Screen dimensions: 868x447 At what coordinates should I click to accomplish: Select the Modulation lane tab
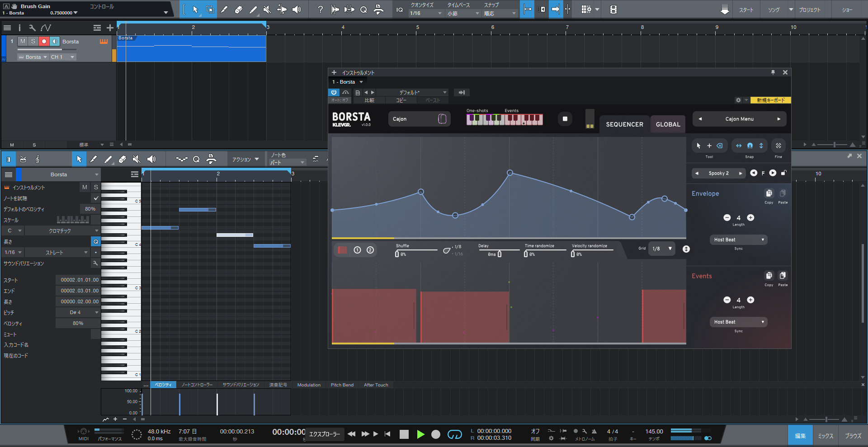point(309,385)
